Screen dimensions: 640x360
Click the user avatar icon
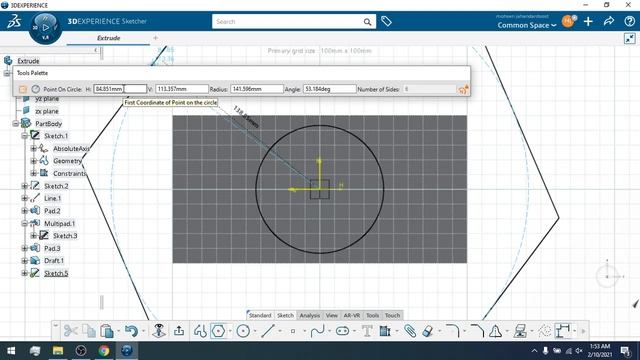[568, 21]
